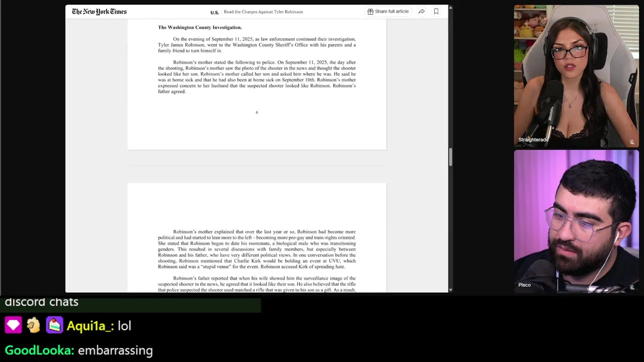Image resolution: width=644 pixels, height=362 pixels.
Task: Open the U.S. section link
Action: pos(214,12)
